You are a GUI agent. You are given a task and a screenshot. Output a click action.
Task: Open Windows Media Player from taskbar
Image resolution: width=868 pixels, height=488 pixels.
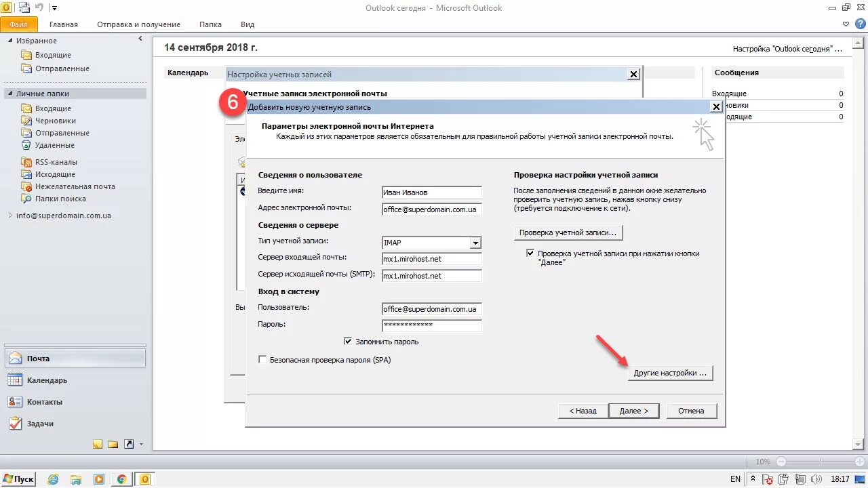coord(99,479)
